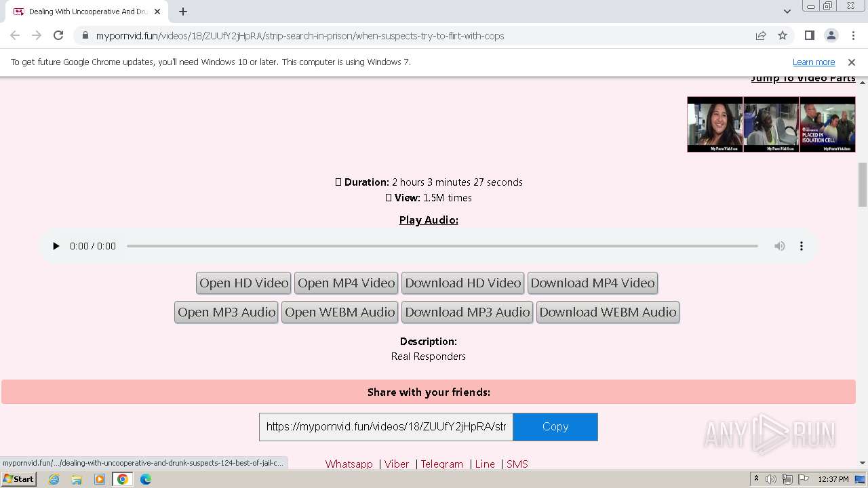Click the lock site info icon
The width and height of the screenshot is (868, 488).
click(85, 36)
